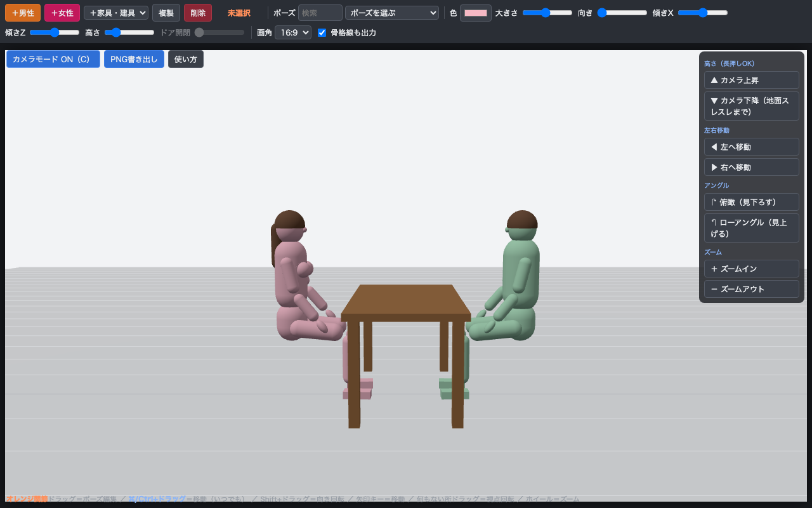Select the brown table in scene
812x508 pixels.
tap(406, 302)
